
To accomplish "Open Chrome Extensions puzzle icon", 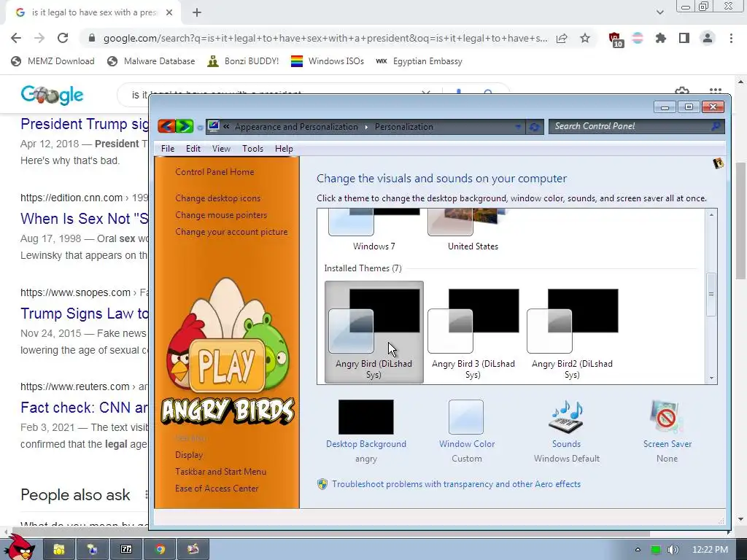I will coord(660,38).
